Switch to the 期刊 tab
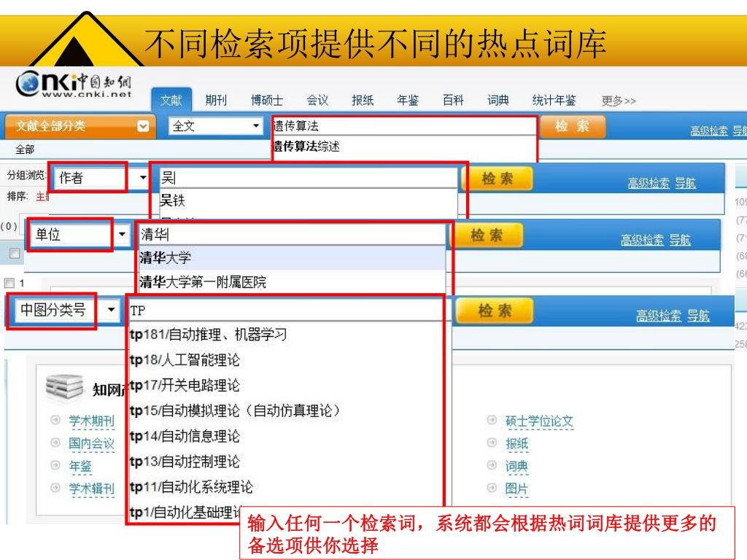 click(x=216, y=101)
